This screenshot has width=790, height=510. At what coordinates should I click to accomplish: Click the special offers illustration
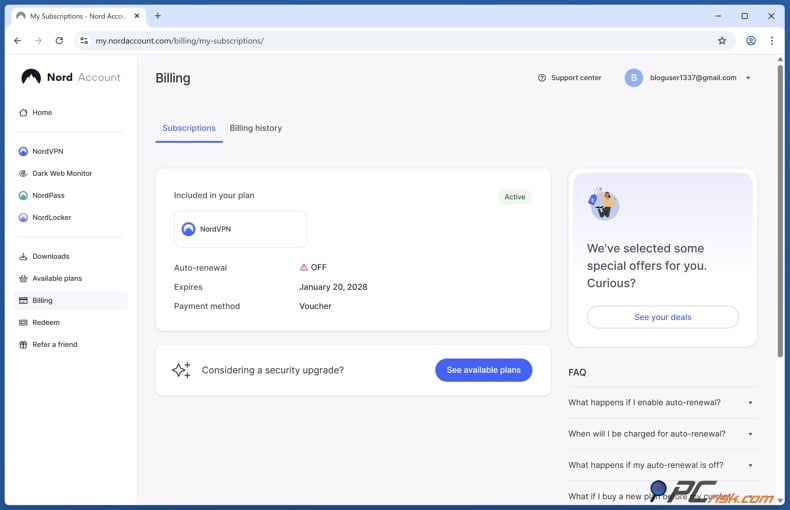[603, 204]
